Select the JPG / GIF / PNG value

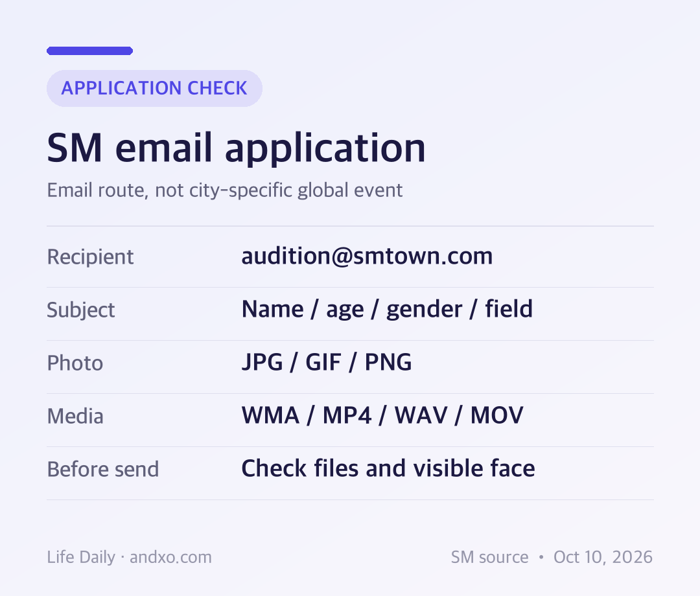[x=326, y=362]
